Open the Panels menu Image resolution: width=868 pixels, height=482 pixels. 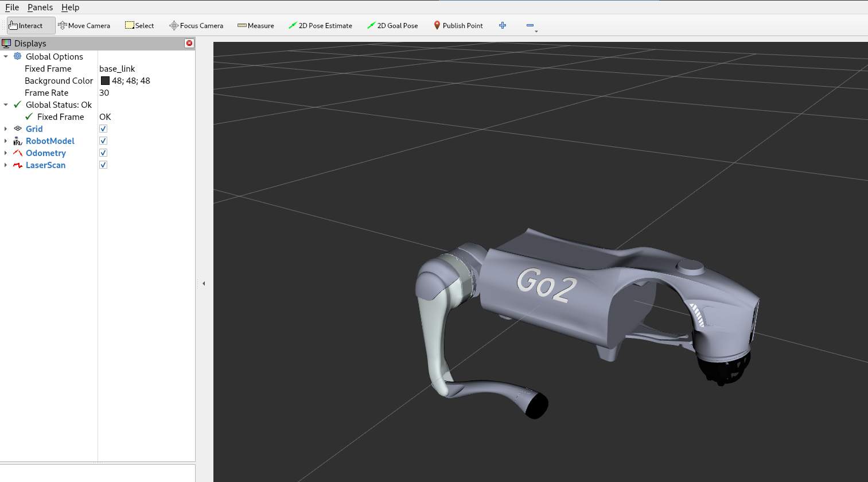(40, 7)
